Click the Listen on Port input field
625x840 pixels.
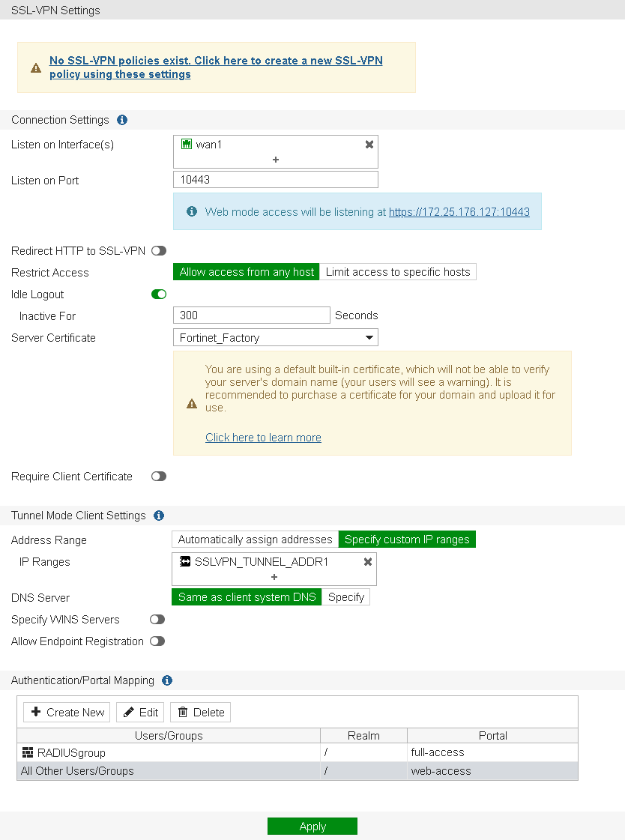tap(276, 180)
